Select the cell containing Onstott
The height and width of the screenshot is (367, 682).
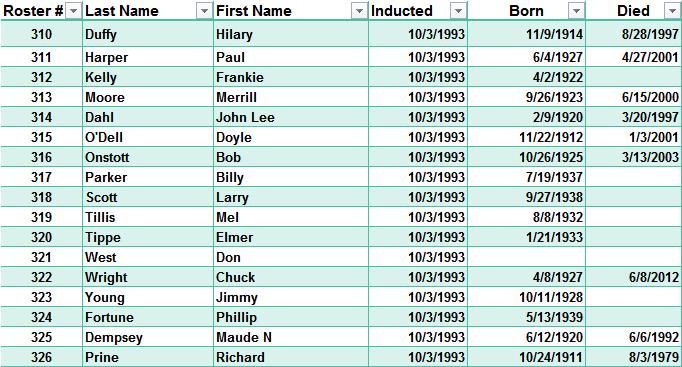point(147,157)
